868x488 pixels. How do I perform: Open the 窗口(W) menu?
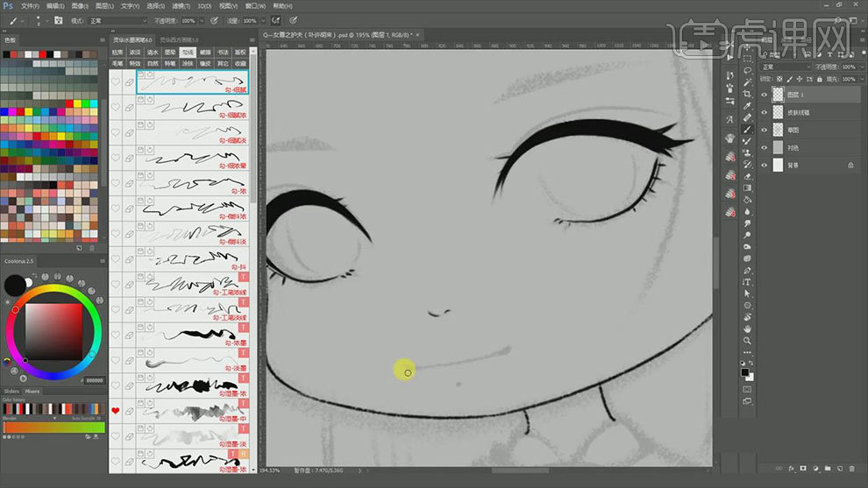255,6
